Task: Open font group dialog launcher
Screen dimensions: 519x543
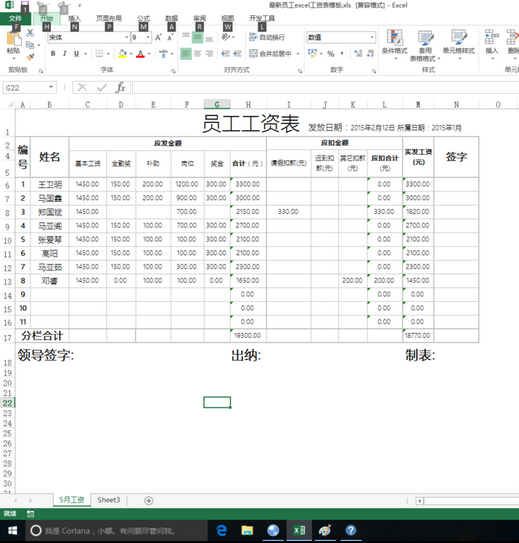Action: click(173, 71)
